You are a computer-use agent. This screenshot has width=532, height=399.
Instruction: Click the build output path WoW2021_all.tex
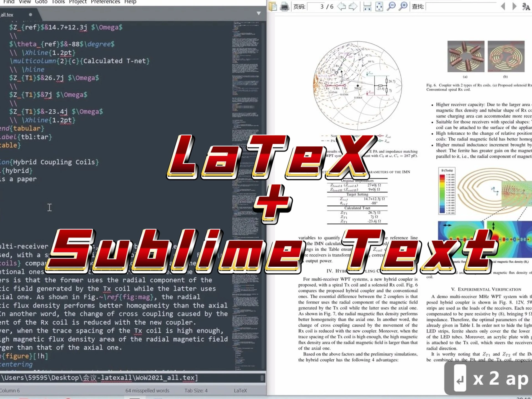(x=99, y=378)
